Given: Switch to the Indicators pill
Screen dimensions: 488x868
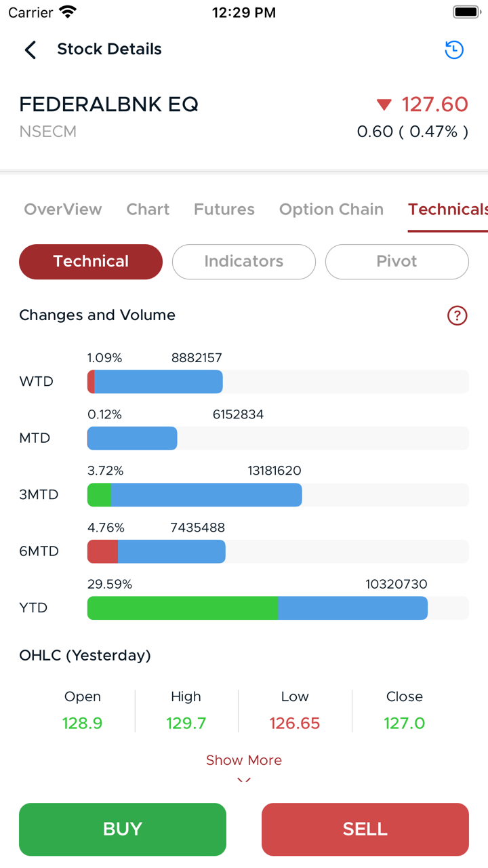Looking at the screenshot, I should pyautogui.click(x=244, y=262).
